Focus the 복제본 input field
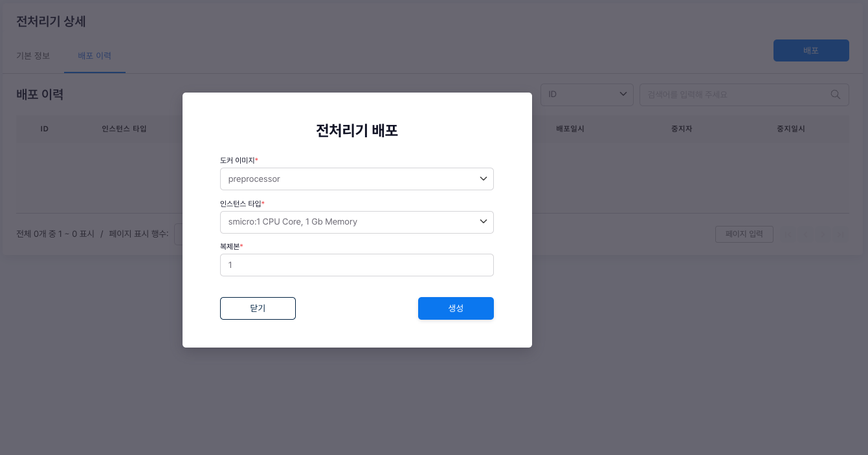 (x=357, y=265)
